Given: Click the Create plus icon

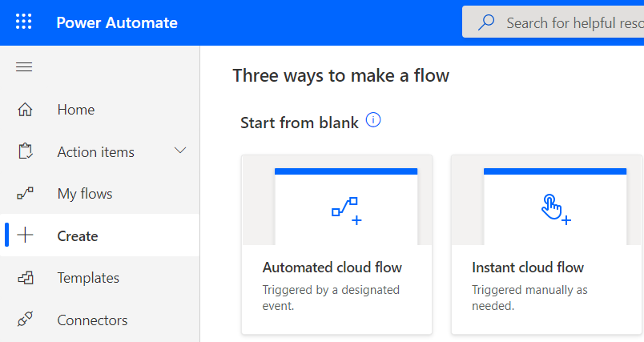Looking at the screenshot, I should click(25, 235).
